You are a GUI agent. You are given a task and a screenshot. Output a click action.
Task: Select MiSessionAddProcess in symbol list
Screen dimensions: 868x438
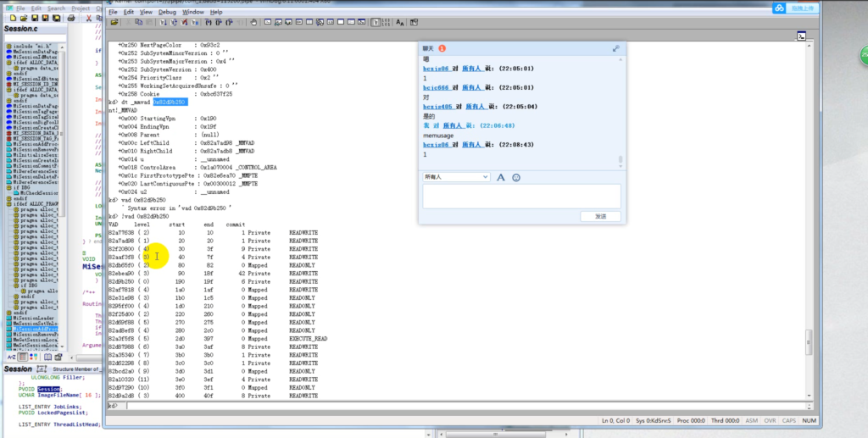(35, 329)
